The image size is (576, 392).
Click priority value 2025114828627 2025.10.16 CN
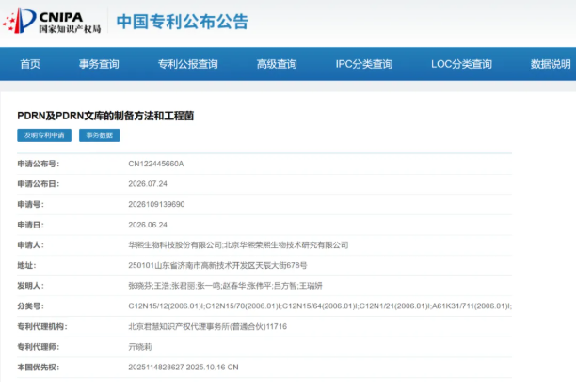(184, 367)
